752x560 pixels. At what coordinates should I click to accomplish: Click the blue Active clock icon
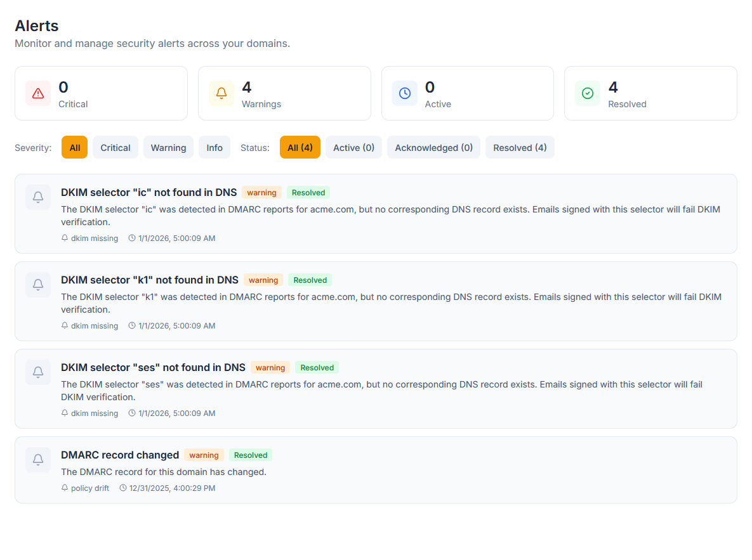[x=405, y=93]
